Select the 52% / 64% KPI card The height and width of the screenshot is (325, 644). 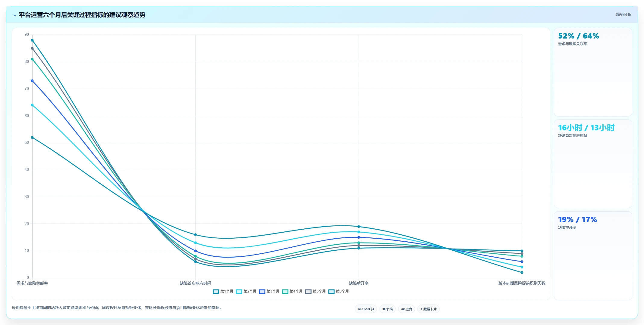point(593,72)
